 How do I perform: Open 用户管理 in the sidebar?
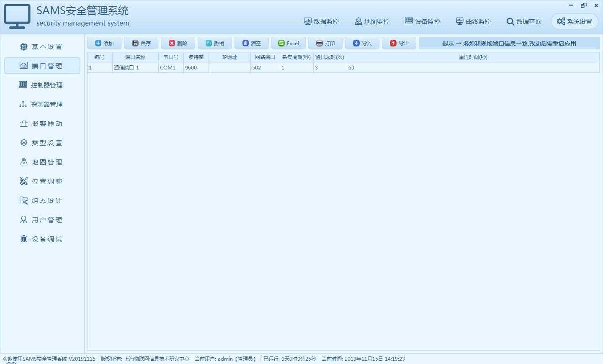(x=42, y=220)
